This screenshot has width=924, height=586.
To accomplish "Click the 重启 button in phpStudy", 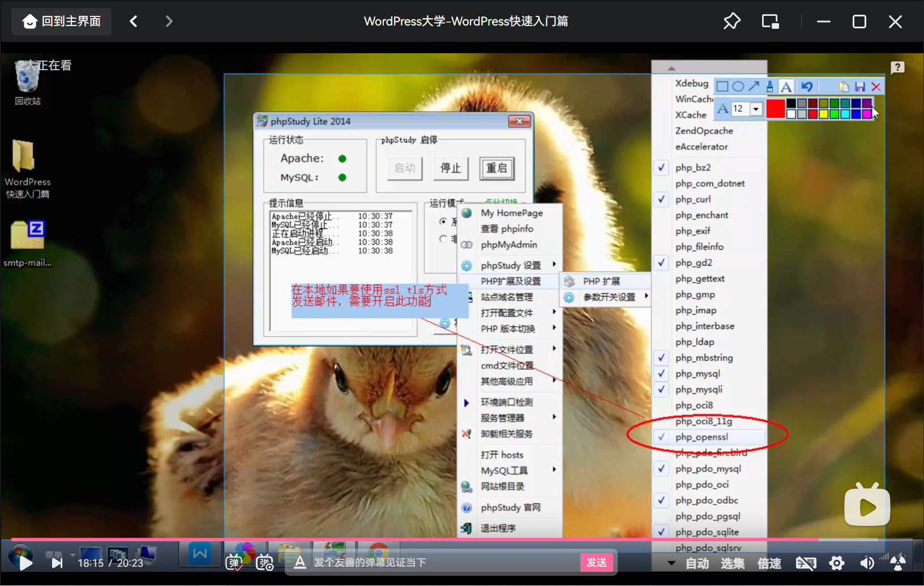I will [x=497, y=168].
